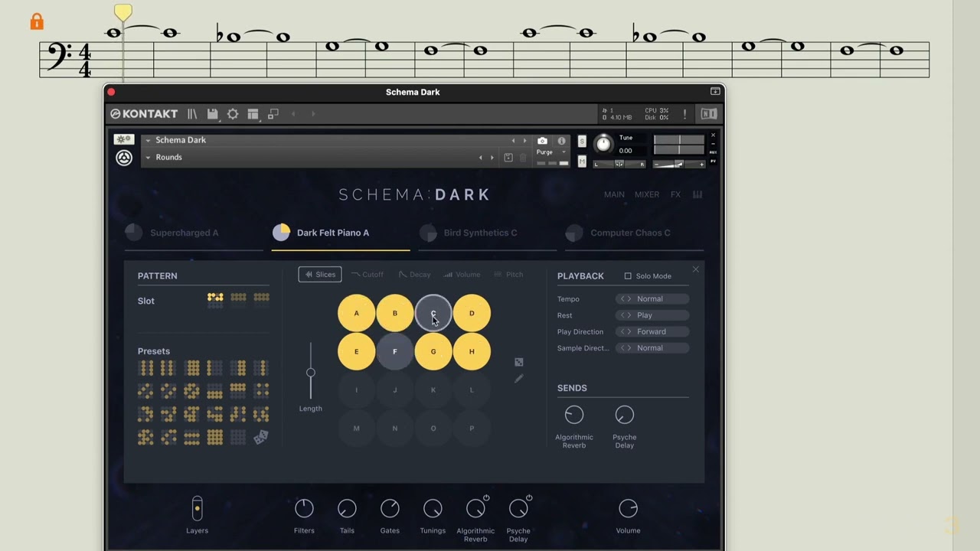The image size is (980, 551).
Task: Randomize slices with the dice icon beside the grid
Action: 519,362
